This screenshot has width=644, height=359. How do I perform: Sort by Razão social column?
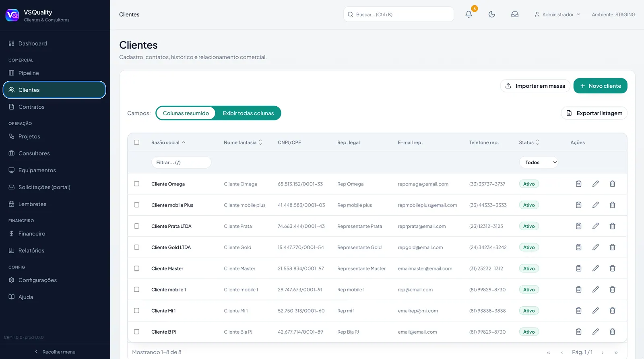pyautogui.click(x=168, y=142)
